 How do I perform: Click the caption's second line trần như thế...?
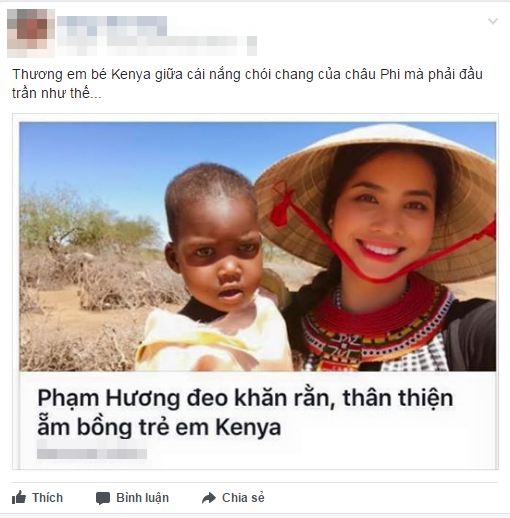tap(57, 93)
